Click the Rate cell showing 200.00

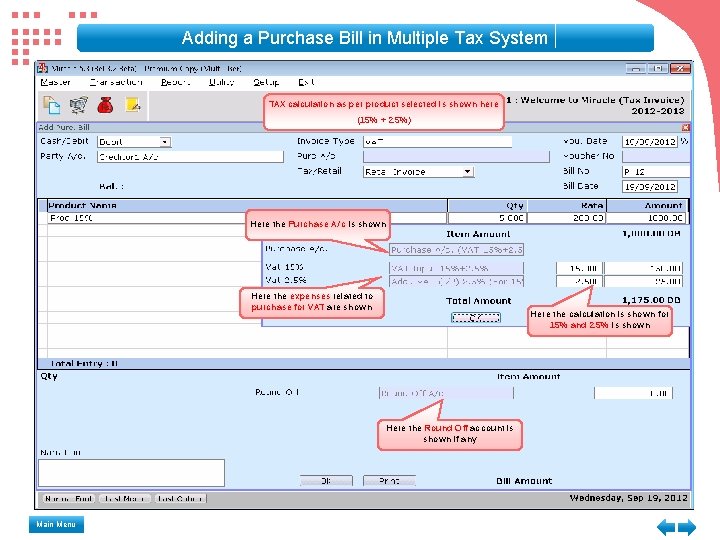click(567, 218)
